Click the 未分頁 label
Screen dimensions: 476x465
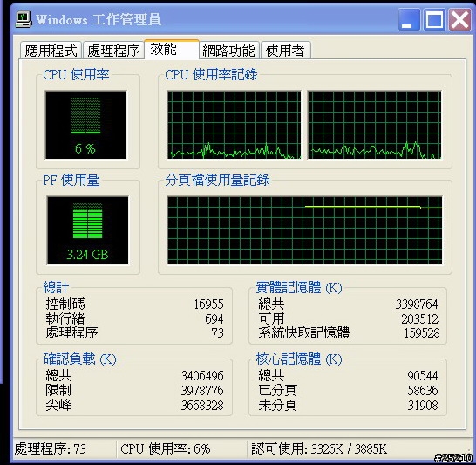point(277,405)
